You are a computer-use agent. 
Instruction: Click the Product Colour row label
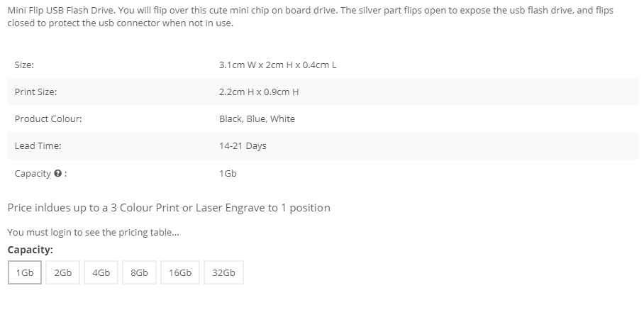pyautogui.click(x=48, y=119)
